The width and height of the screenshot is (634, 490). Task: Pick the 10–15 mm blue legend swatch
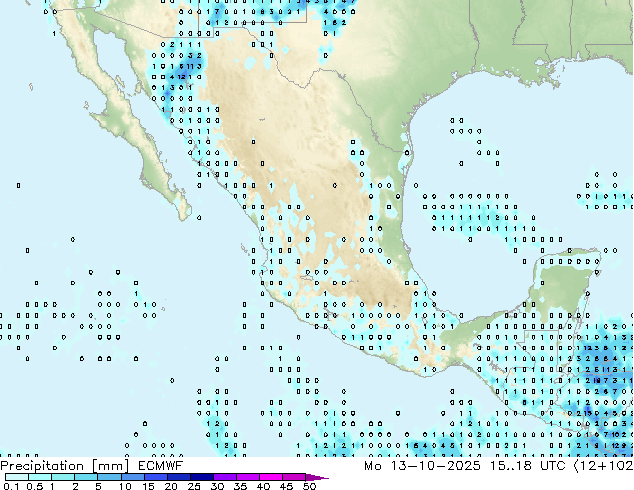pos(133,477)
